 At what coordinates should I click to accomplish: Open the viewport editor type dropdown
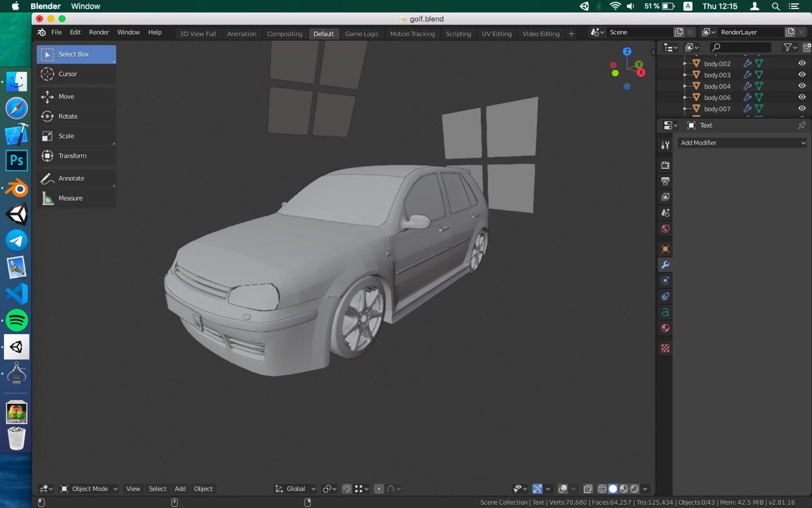(x=46, y=489)
